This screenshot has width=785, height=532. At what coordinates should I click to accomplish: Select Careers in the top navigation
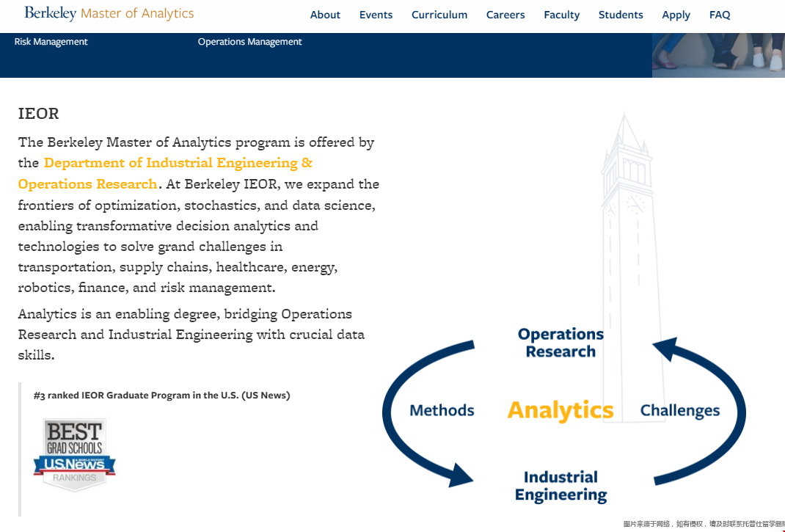pyautogui.click(x=505, y=15)
